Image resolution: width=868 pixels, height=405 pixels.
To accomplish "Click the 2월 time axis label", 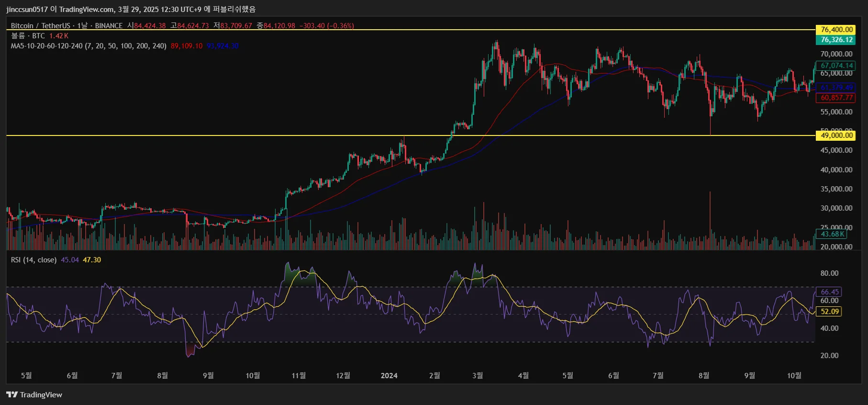I will pyautogui.click(x=434, y=376).
